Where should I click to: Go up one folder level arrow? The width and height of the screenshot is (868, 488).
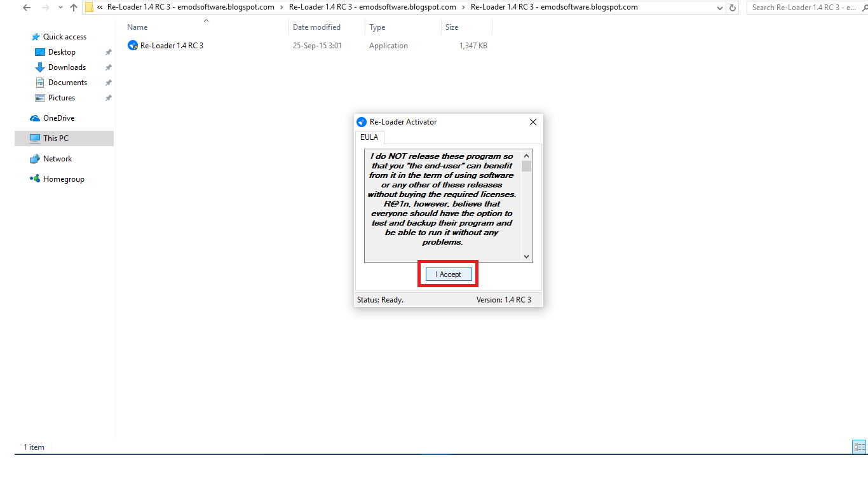[x=74, y=8]
